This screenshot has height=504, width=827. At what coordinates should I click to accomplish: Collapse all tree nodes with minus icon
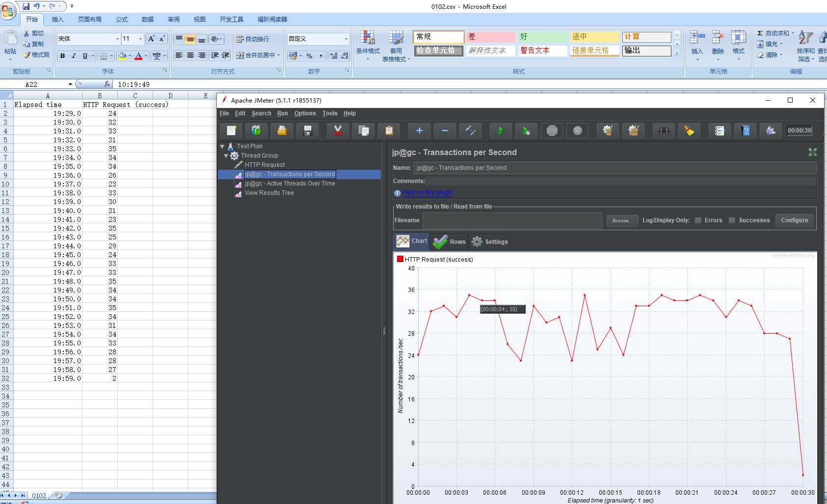pos(445,131)
